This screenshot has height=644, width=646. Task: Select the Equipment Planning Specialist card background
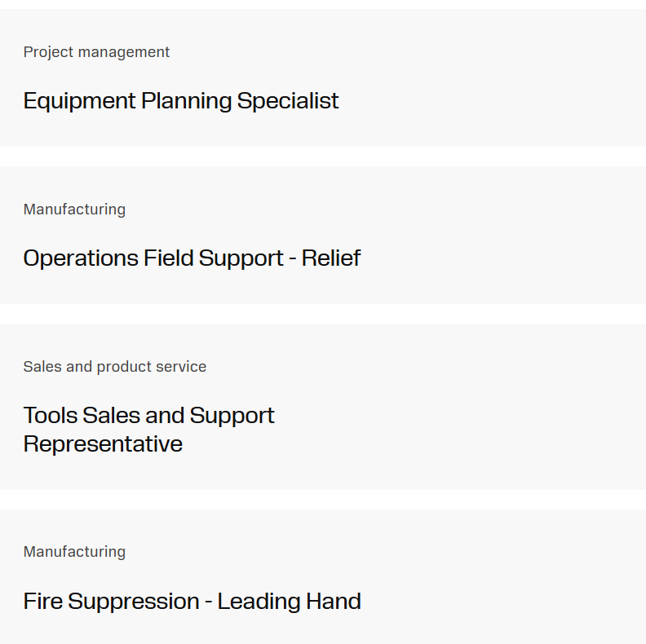pyautogui.click(x=489, y=77)
